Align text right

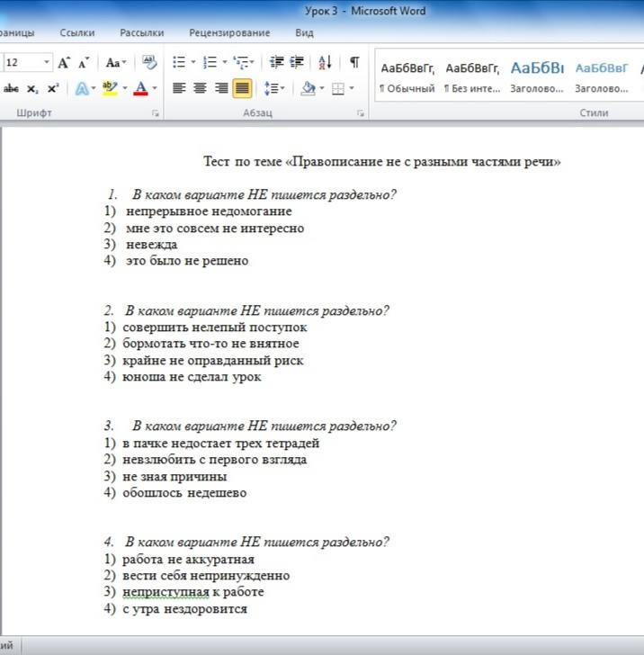(x=221, y=88)
